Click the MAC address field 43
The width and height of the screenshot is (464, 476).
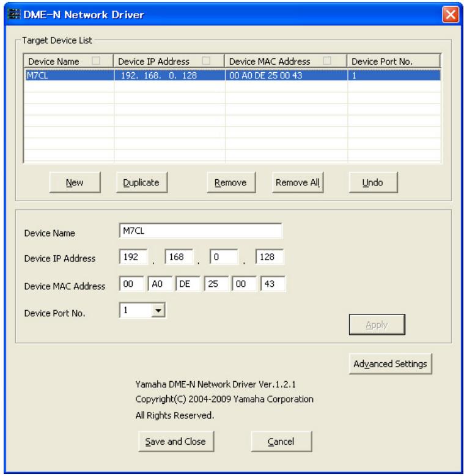pos(273,284)
